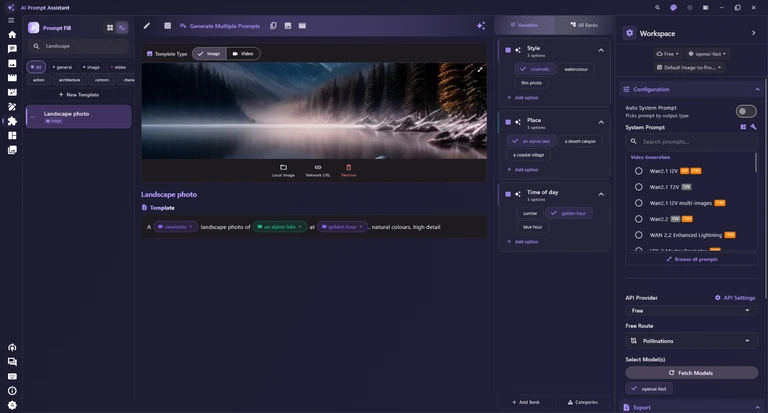Switch to the All Banks tab
The width and height of the screenshot is (768, 413).
(584, 25)
